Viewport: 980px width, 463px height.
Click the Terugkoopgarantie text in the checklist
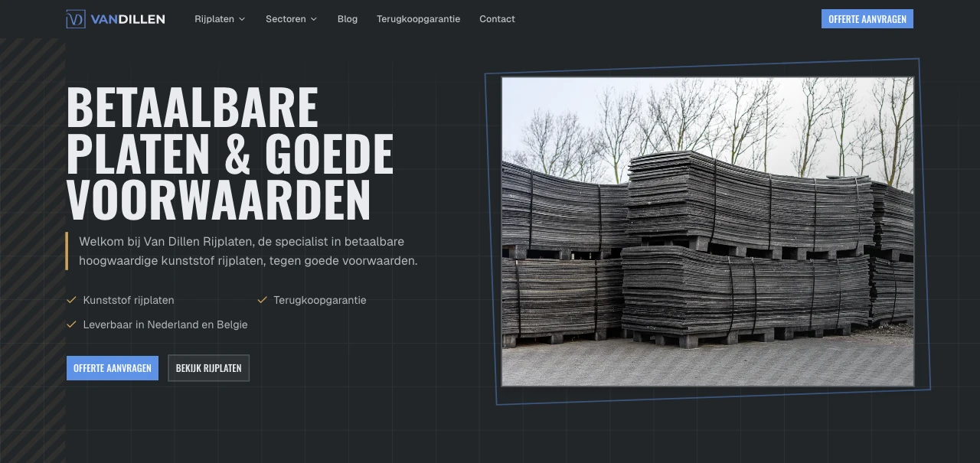click(x=320, y=300)
